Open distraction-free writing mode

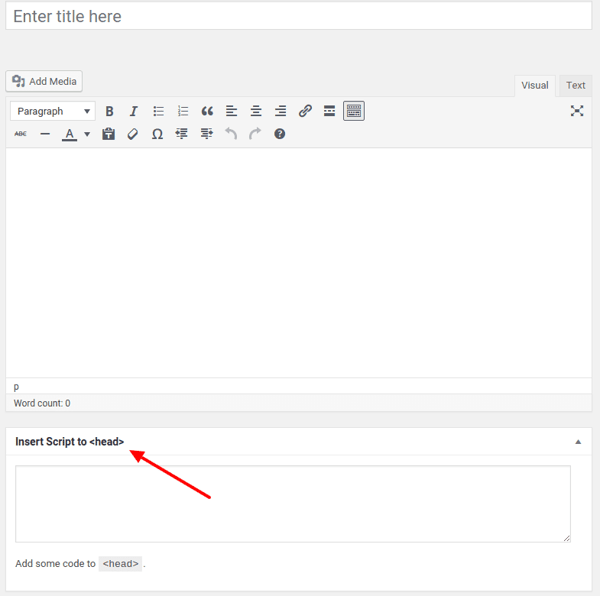click(x=577, y=111)
